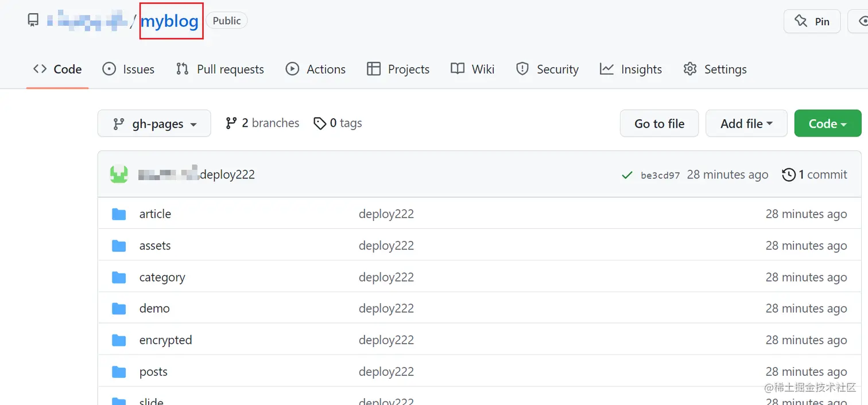
Task: Click the graph Insights icon
Action: pos(607,69)
